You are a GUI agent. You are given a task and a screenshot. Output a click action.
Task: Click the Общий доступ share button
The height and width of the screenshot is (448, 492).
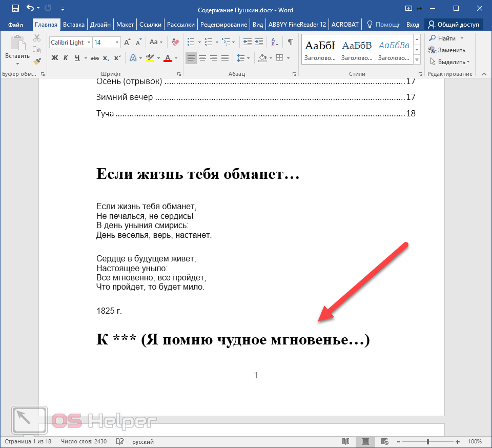[x=454, y=25]
